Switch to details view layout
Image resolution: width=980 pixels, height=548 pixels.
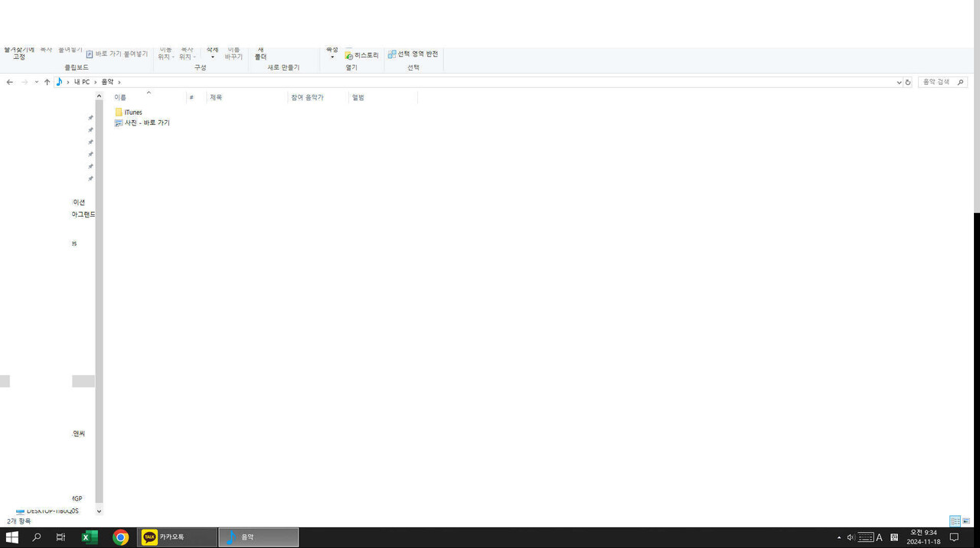[955, 521]
